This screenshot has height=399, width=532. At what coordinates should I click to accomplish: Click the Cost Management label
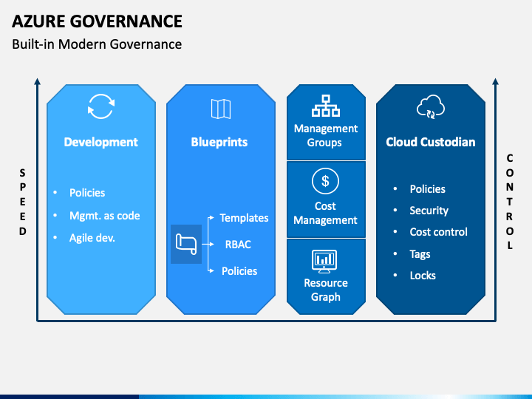pyautogui.click(x=325, y=213)
